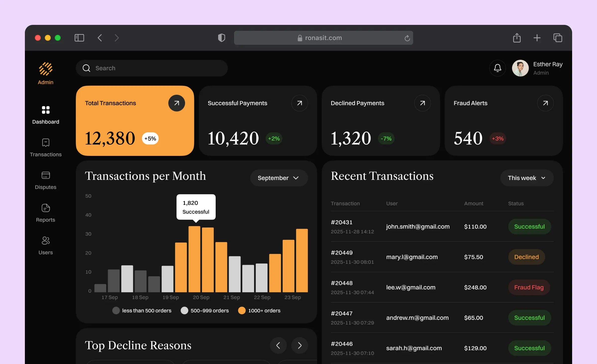Open Total Transactions arrow button
The image size is (597, 364).
[x=177, y=103]
